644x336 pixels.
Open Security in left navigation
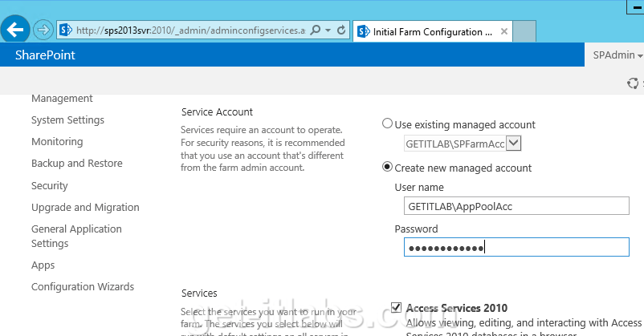[x=49, y=185]
